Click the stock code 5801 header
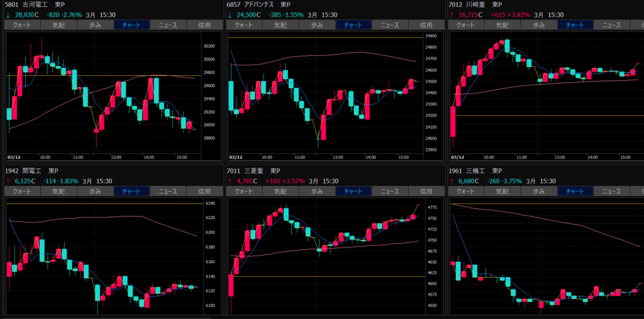 (x=12, y=5)
